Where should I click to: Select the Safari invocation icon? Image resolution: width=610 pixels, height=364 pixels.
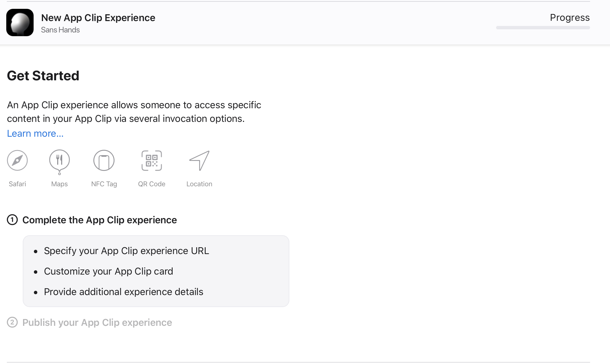pos(17,160)
